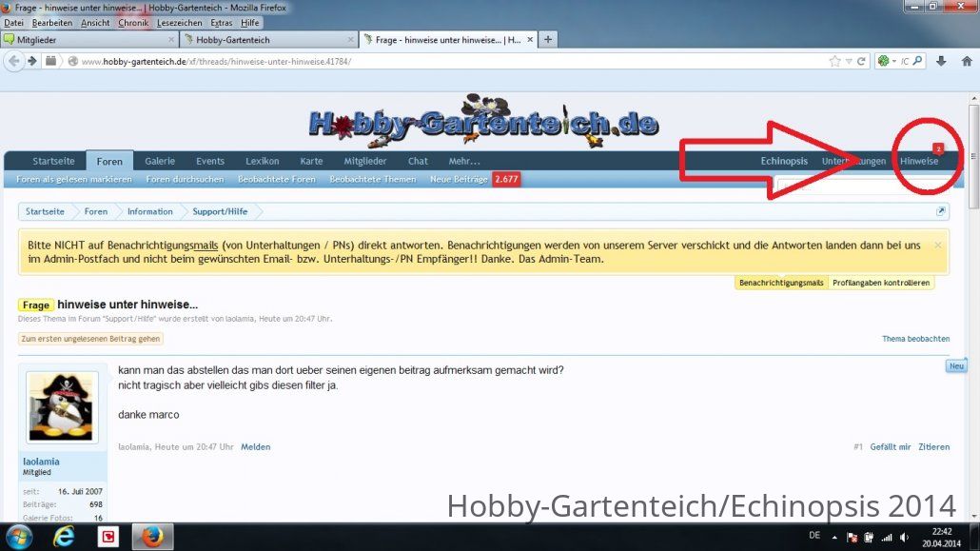The height and width of the screenshot is (551, 980).
Task: Open the Lexikon navigation tab
Action: point(263,161)
